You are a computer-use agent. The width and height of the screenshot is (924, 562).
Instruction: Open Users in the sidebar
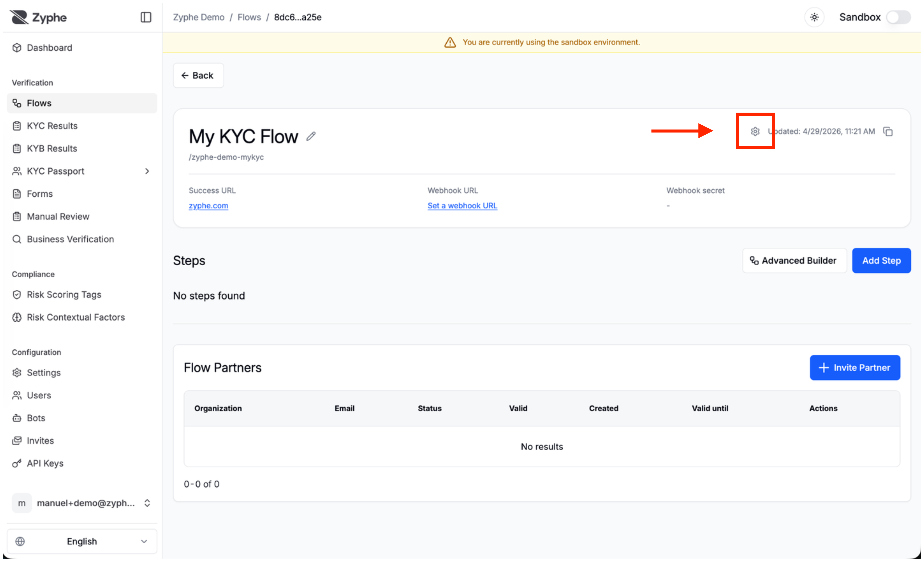pos(82,395)
